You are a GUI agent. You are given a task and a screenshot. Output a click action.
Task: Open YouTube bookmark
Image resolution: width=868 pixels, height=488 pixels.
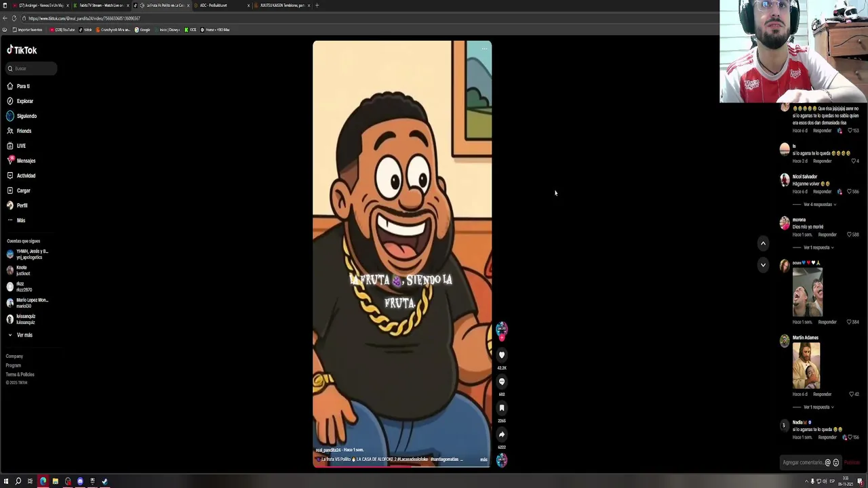point(63,30)
